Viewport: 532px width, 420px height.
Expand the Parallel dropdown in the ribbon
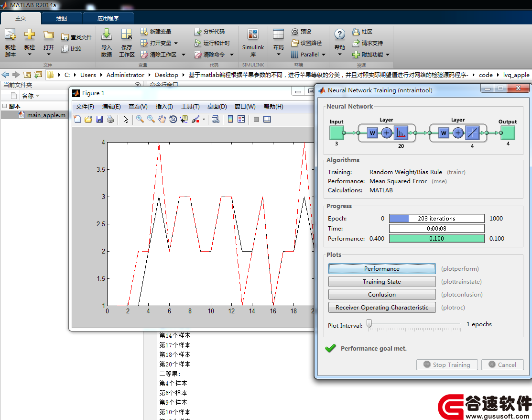click(x=324, y=55)
